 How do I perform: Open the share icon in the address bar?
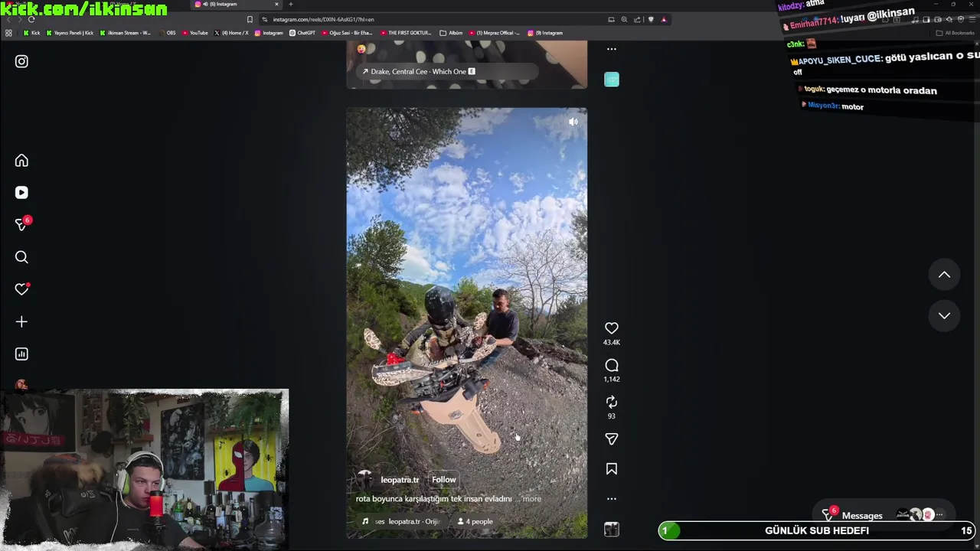637,19
